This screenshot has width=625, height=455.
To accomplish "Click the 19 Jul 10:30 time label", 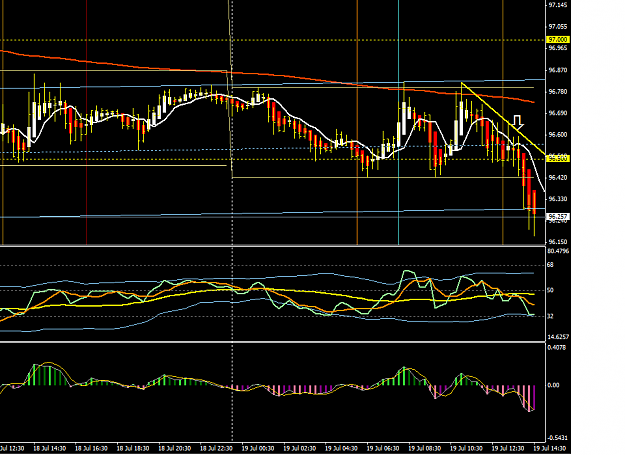I will coord(466,448).
